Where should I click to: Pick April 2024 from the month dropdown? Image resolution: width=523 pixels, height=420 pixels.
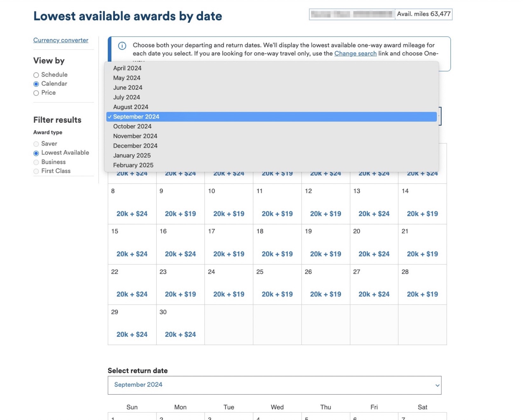[127, 68]
